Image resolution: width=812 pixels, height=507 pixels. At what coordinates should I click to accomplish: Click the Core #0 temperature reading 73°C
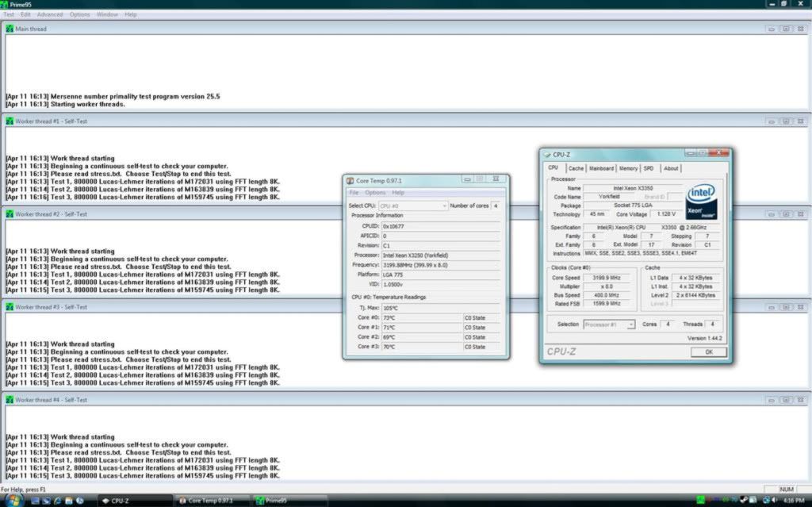tap(422, 318)
